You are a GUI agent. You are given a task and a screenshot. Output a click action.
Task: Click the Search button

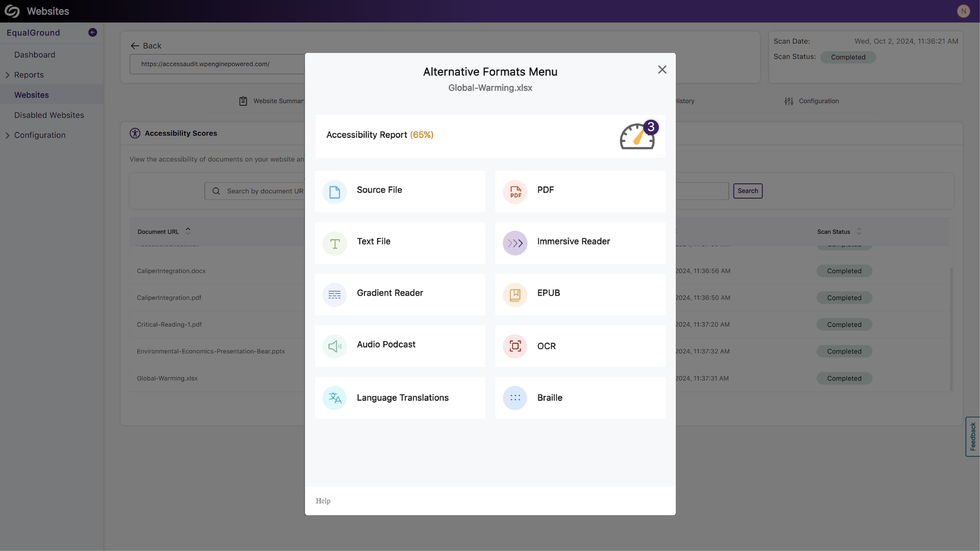point(748,191)
